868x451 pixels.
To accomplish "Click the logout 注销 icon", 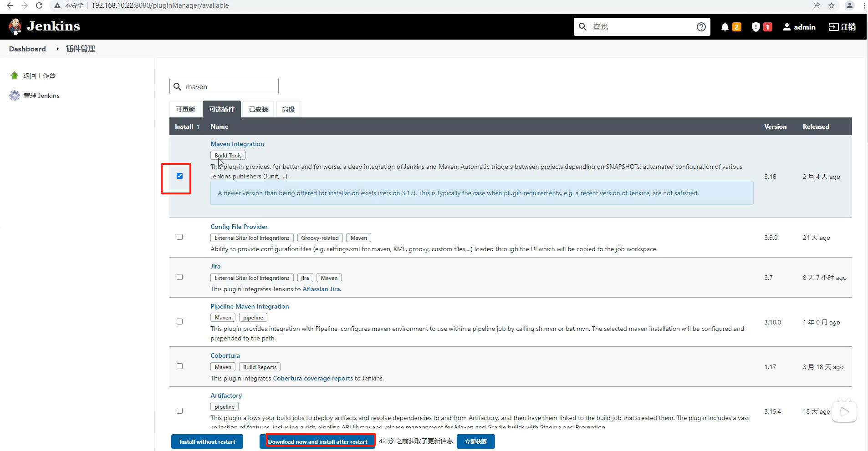I will tap(833, 27).
